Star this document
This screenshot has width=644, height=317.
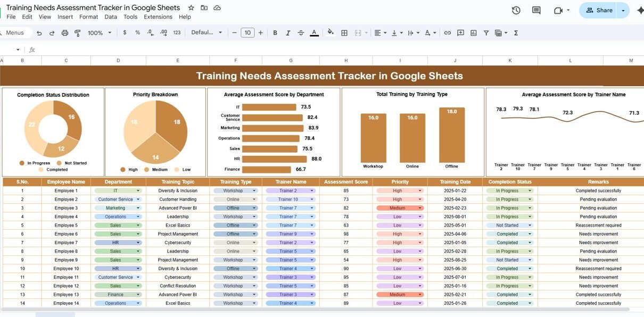pos(191,8)
